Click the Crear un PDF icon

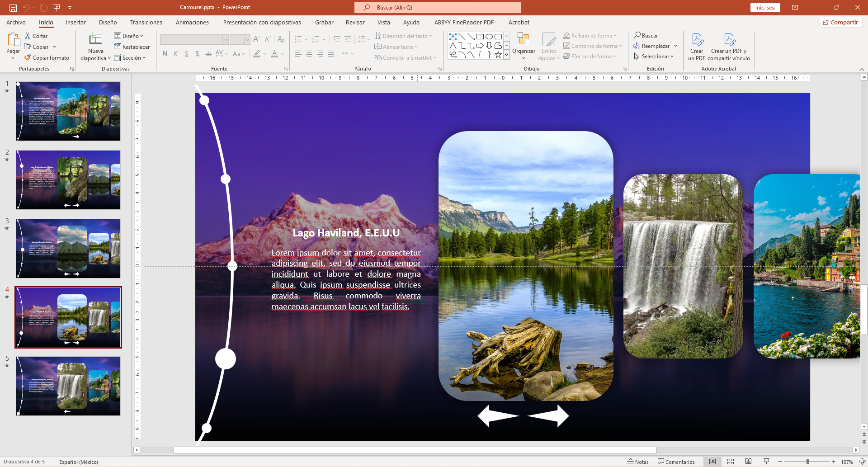[697, 40]
